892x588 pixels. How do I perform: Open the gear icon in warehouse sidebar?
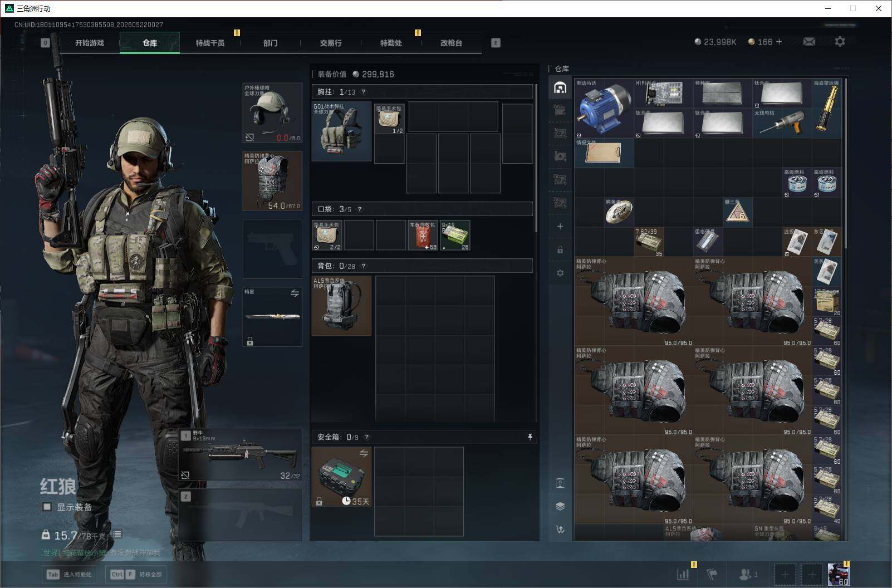pyautogui.click(x=560, y=273)
